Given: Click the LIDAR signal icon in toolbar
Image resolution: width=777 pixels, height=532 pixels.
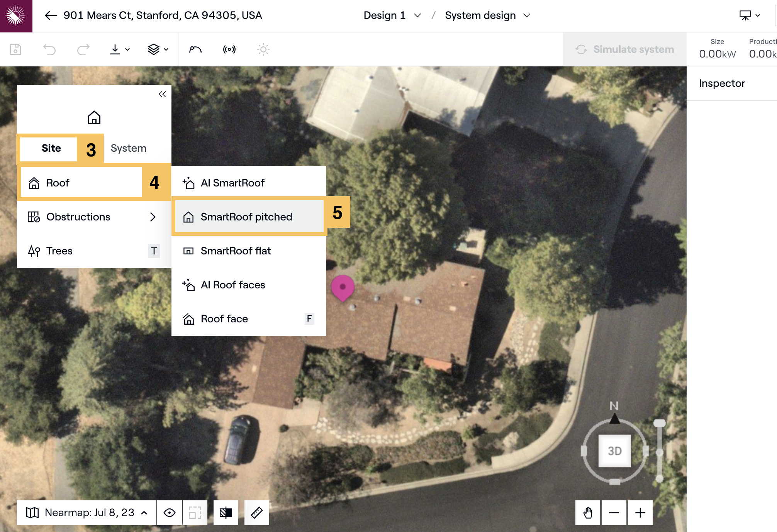Looking at the screenshot, I should click(x=229, y=49).
